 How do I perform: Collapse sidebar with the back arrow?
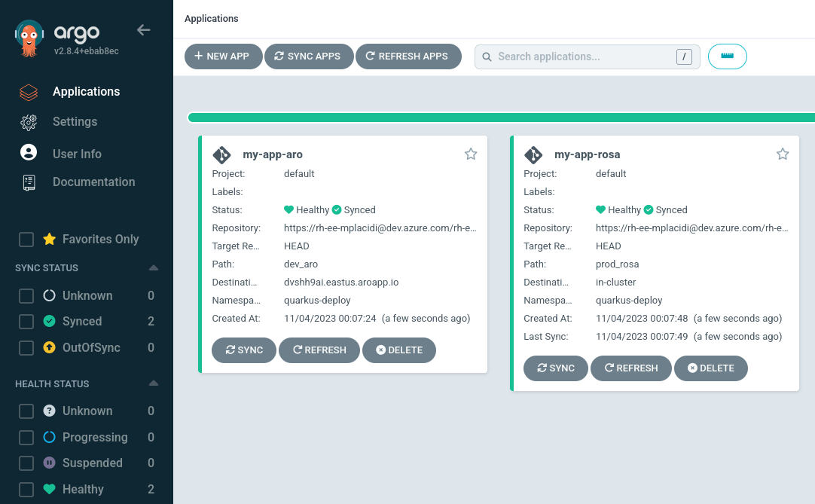click(143, 30)
